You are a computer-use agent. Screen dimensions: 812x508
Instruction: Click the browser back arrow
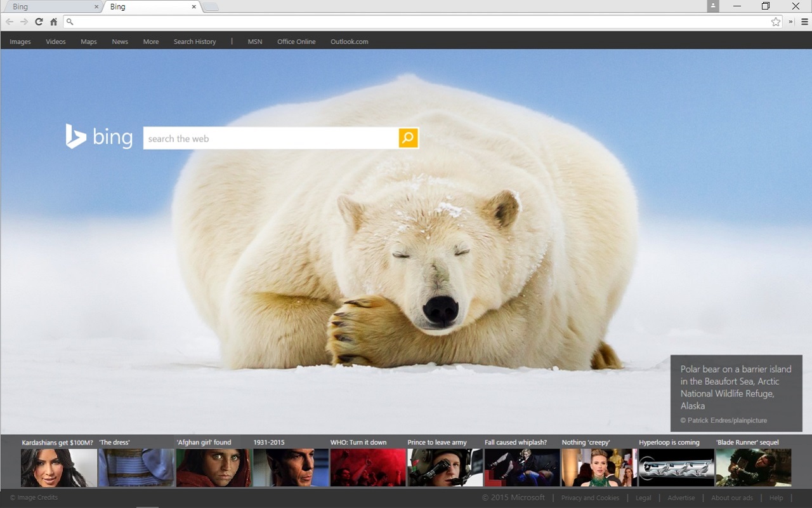(x=10, y=21)
